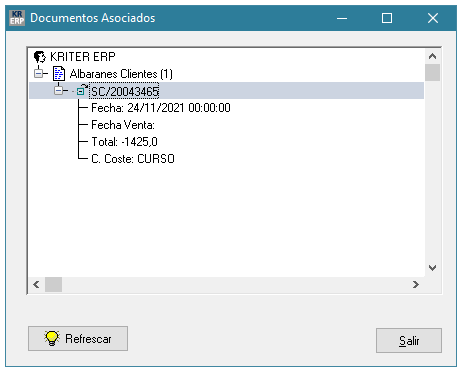The image size is (462, 370).
Task: Click the Salir button
Action: coord(409,340)
